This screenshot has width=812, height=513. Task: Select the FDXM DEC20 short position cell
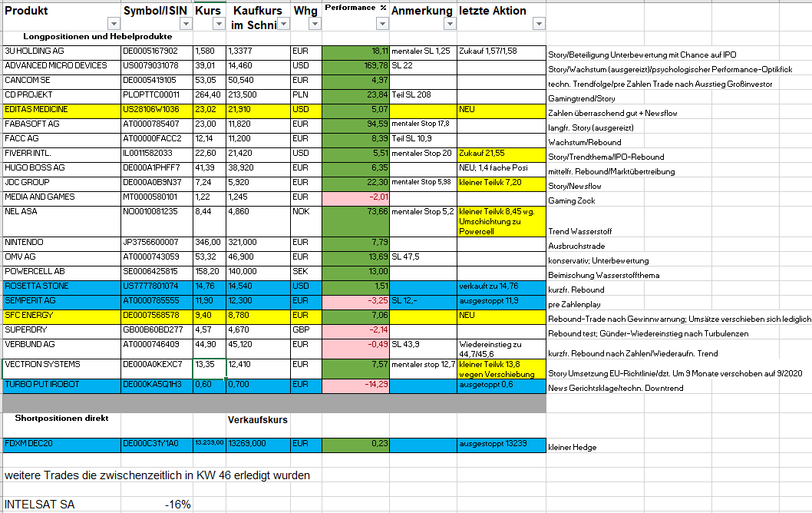pos(61,444)
